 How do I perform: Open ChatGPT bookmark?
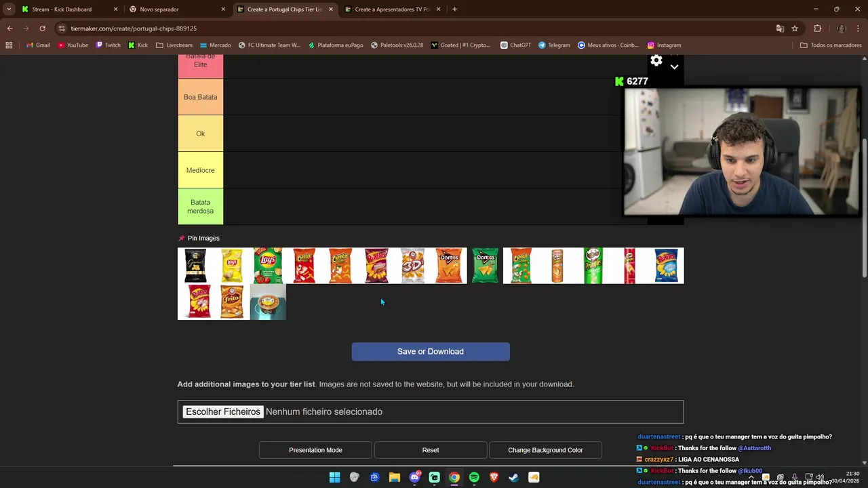click(515, 45)
